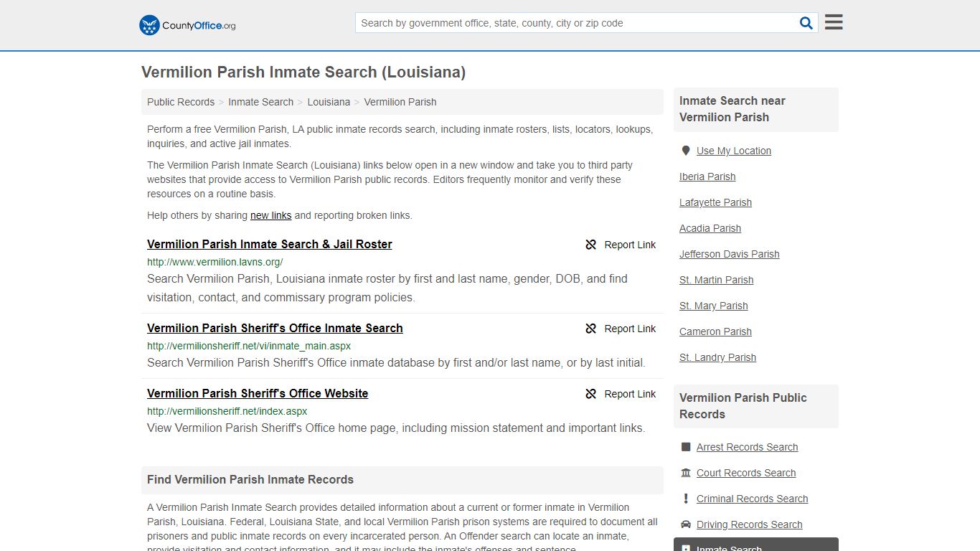Open Vermilion Parish Sheriff's Office Inmate Search

coord(275,328)
